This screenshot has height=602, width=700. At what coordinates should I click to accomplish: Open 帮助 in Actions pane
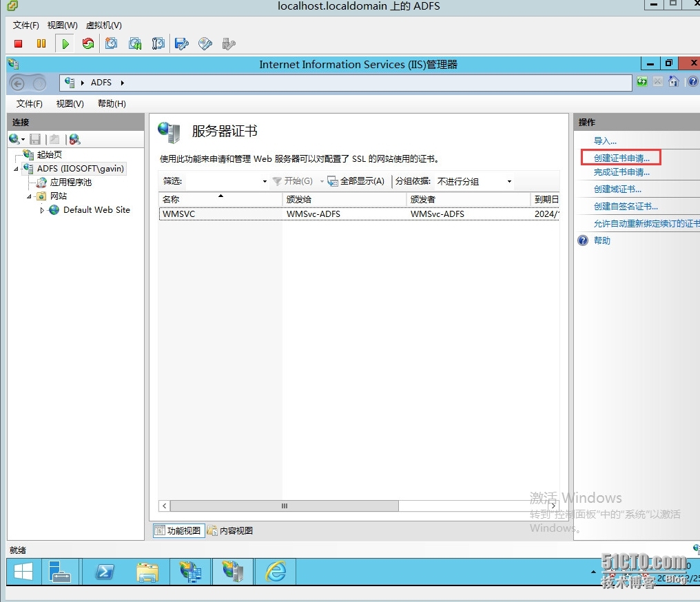tap(601, 240)
